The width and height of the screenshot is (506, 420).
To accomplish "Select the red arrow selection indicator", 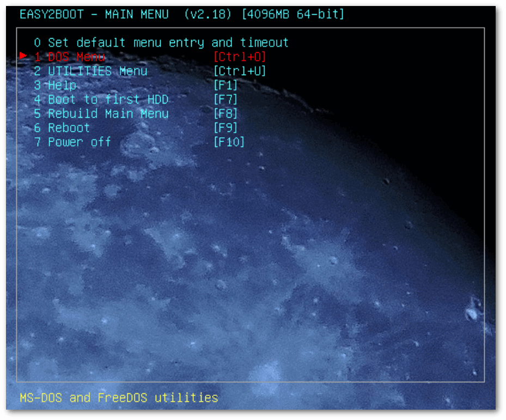I will 23,56.
